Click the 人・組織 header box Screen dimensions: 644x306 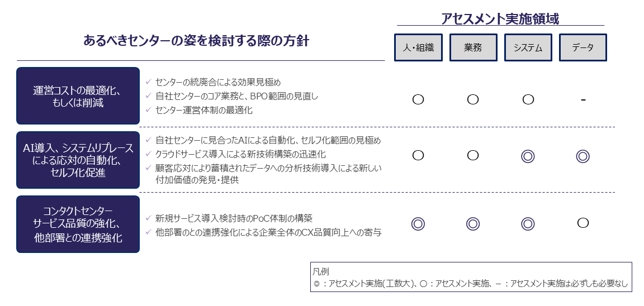[418, 48]
